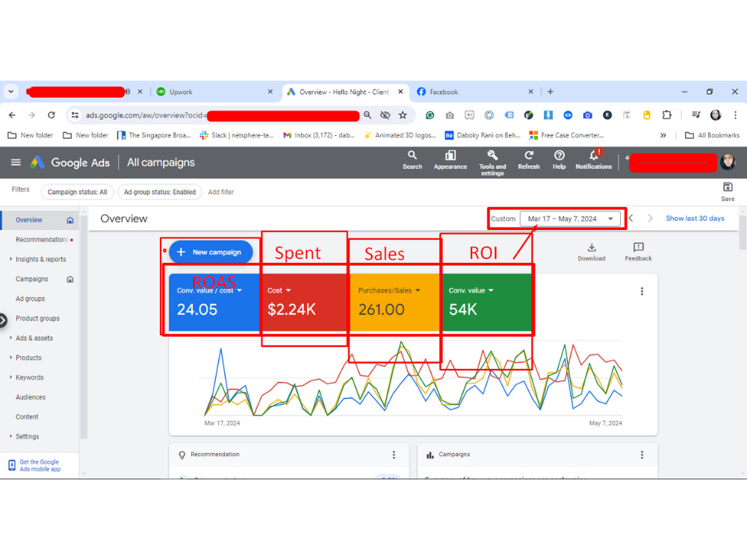747x560 pixels.
Task: Open Content in the sidebar
Action: click(x=27, y=417)
